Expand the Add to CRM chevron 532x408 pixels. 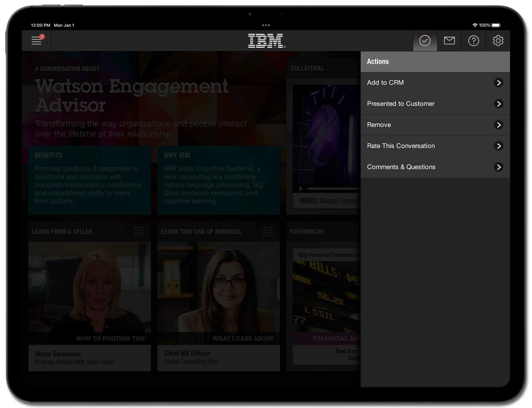[x=499, y=83]
